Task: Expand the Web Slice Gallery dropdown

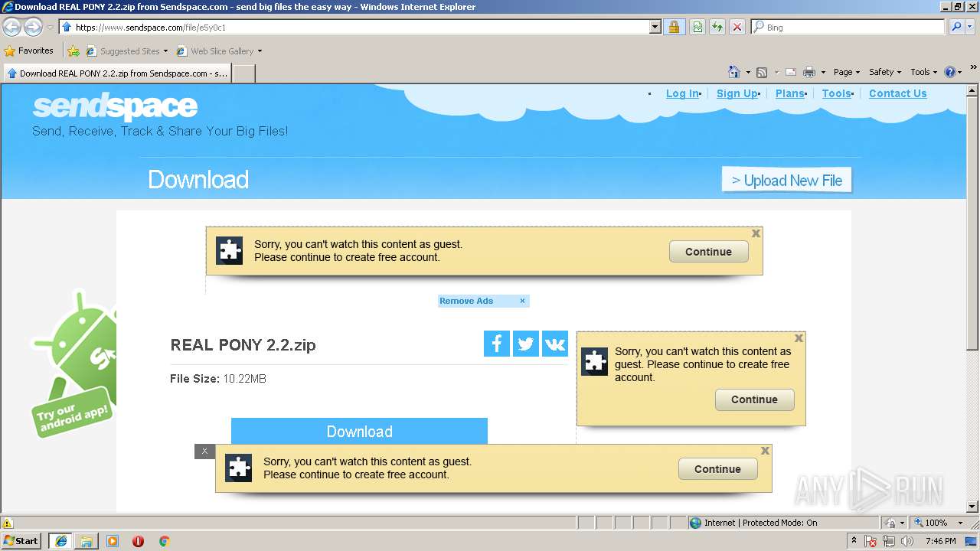Action: point(260,51)
